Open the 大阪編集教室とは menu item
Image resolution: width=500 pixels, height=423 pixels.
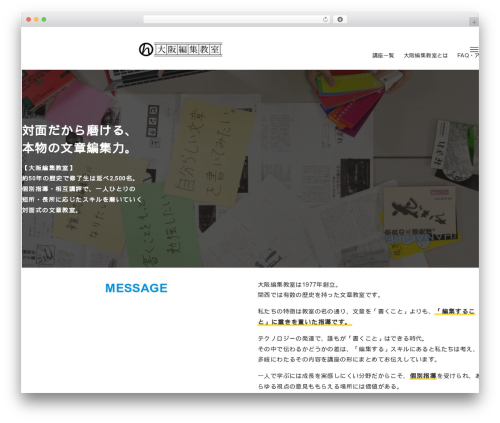(x=426, y=55)
